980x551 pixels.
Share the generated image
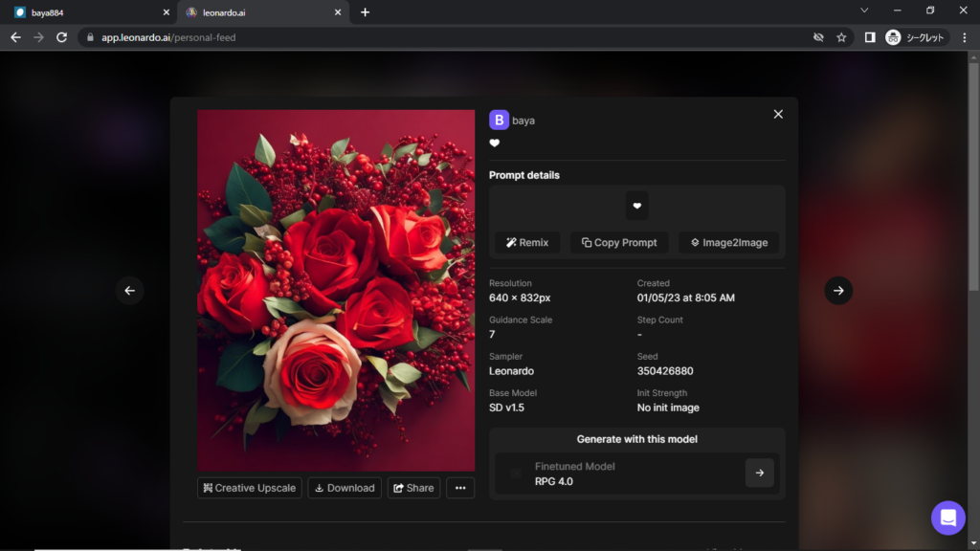coord(413,488)
